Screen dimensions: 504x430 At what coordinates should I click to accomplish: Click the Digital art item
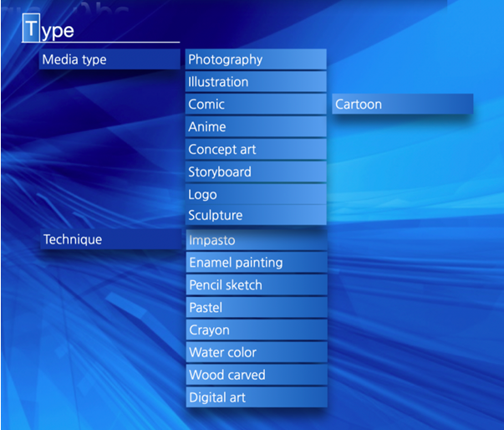pyautogui.click(x=257, y=397)
